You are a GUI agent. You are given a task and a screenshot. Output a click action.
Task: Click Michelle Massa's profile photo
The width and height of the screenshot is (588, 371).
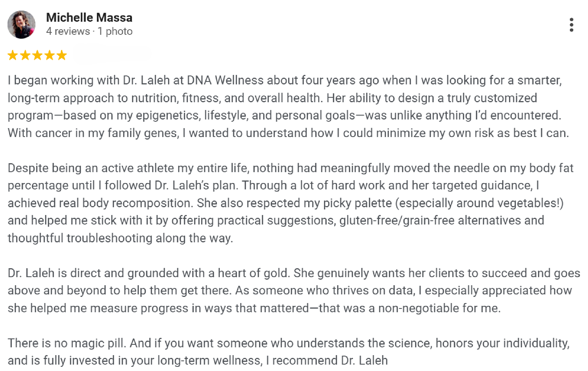(21, 25)
